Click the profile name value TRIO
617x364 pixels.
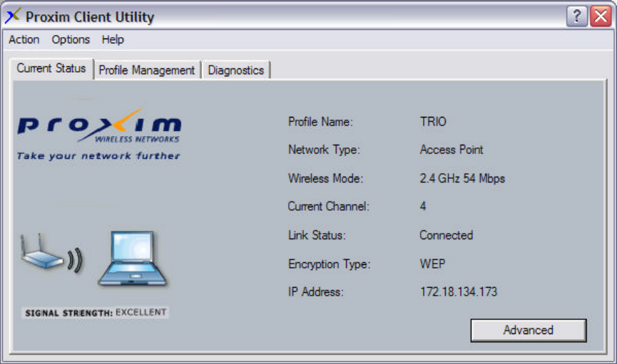433,122
